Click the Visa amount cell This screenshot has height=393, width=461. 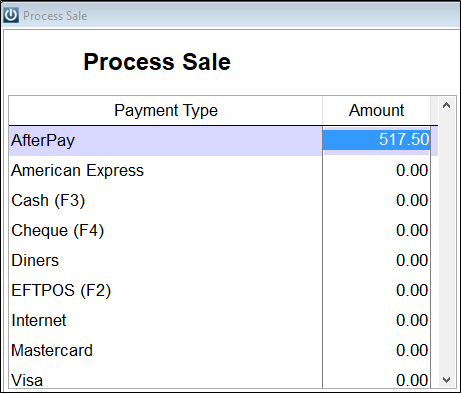tap(376, 377)
